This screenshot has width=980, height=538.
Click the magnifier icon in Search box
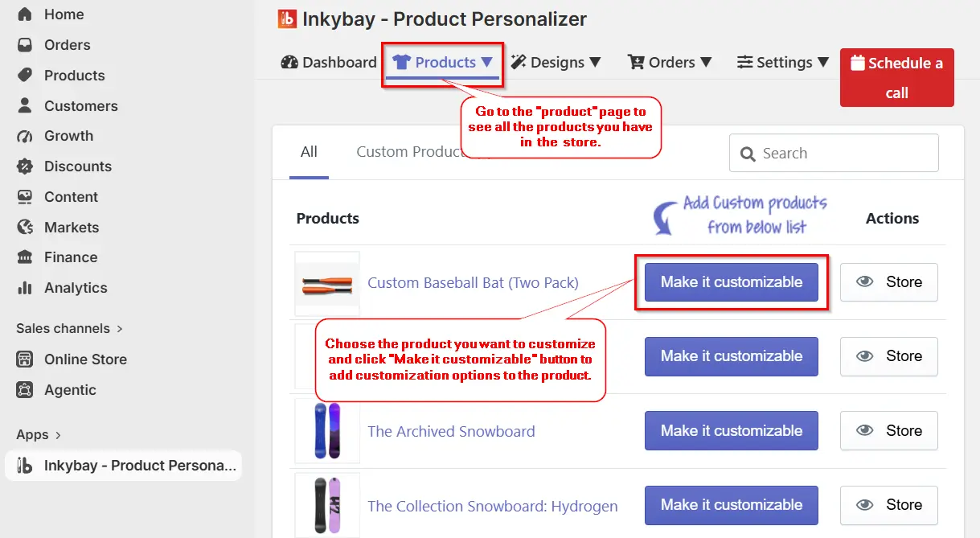(748, 154)
